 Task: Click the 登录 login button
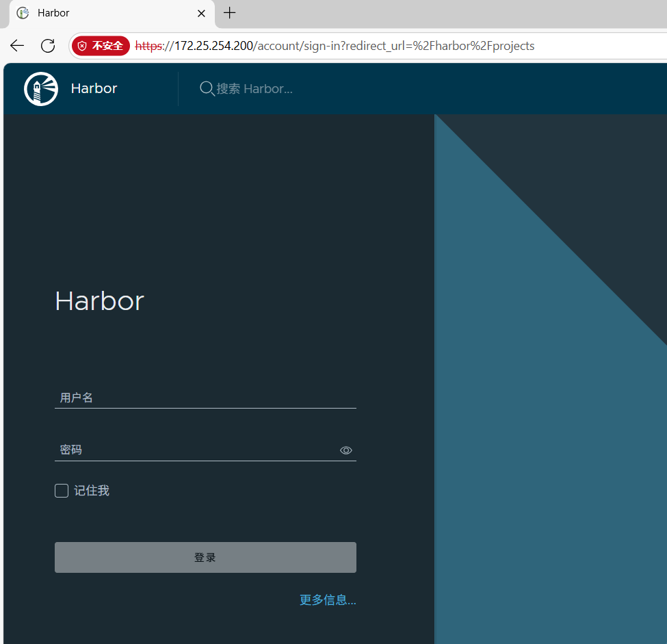click(205, 557)
